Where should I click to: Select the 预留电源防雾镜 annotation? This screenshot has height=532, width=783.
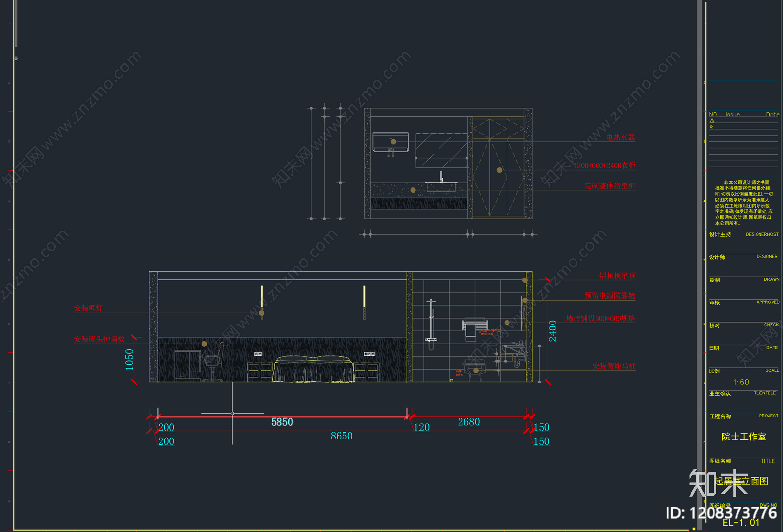610,296
